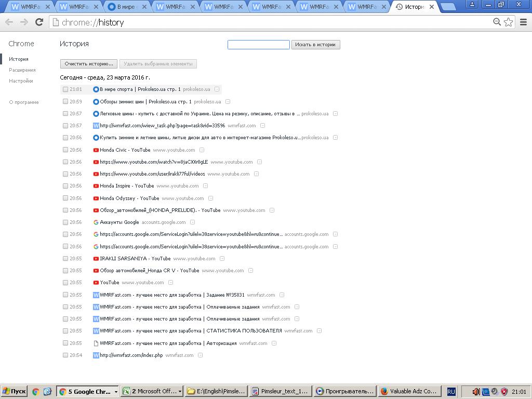Open 'Расширения' in the sidebar
The image size is (532, 399).
(x=22, y=70)
